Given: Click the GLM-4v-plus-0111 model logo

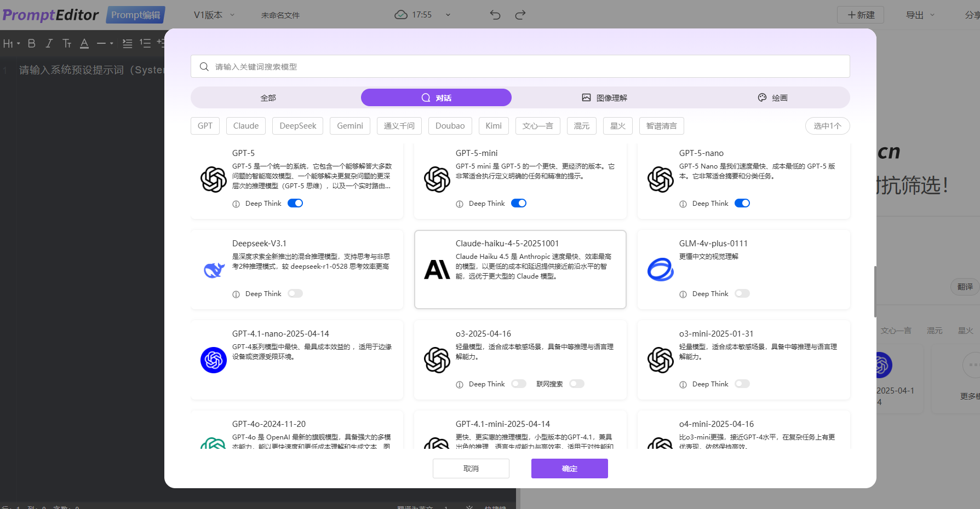Looking at the screenshot, I should [661, 270].
